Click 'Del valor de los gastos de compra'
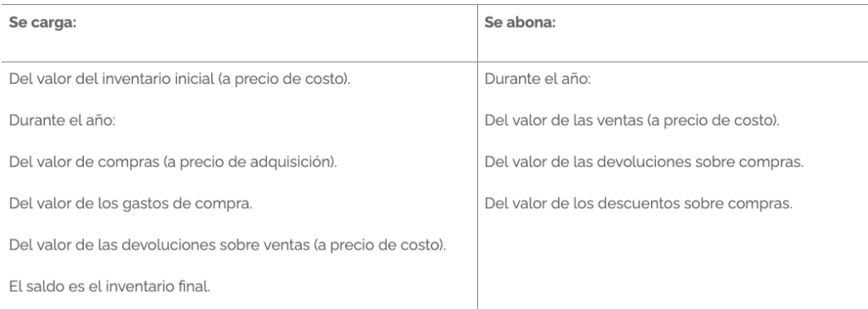The height and width of the screenshot is (309, 868). (x=131, y=203)
